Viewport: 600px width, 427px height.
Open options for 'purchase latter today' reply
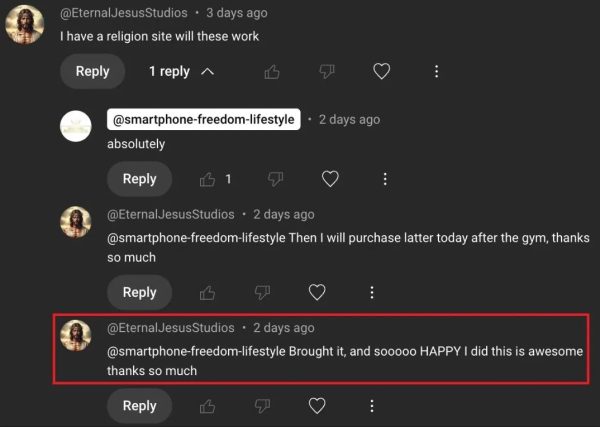pos(372,292)
